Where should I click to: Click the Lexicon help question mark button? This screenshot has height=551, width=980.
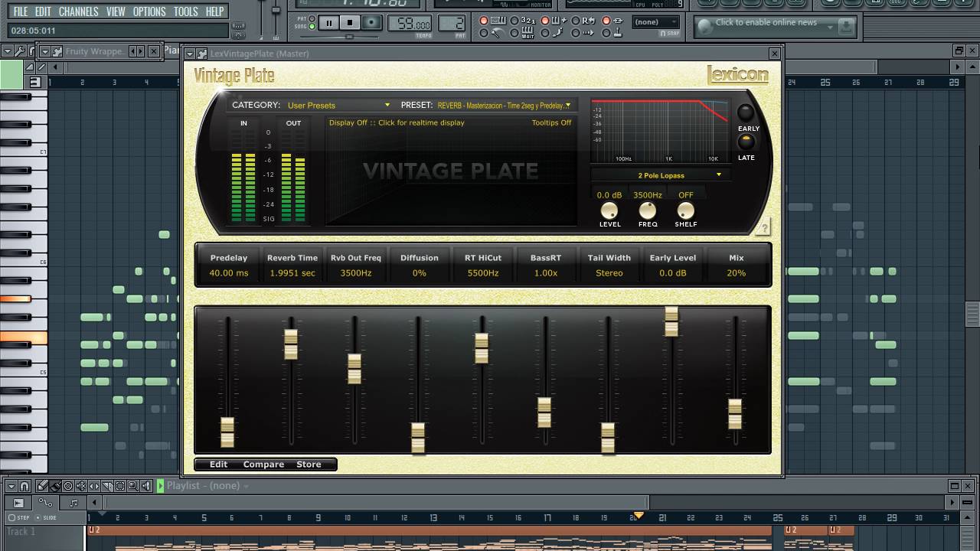click(763, 227)
